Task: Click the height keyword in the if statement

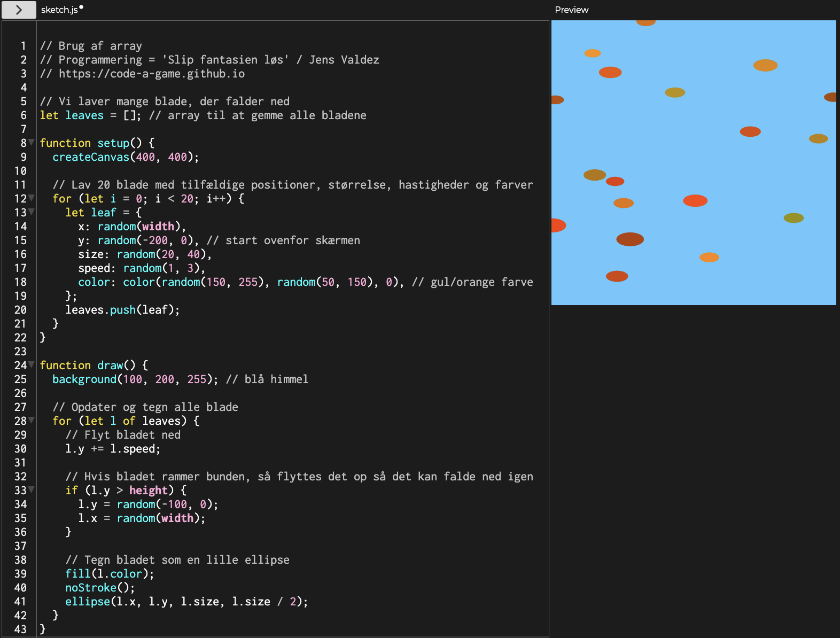Action: tap(148, 491)
